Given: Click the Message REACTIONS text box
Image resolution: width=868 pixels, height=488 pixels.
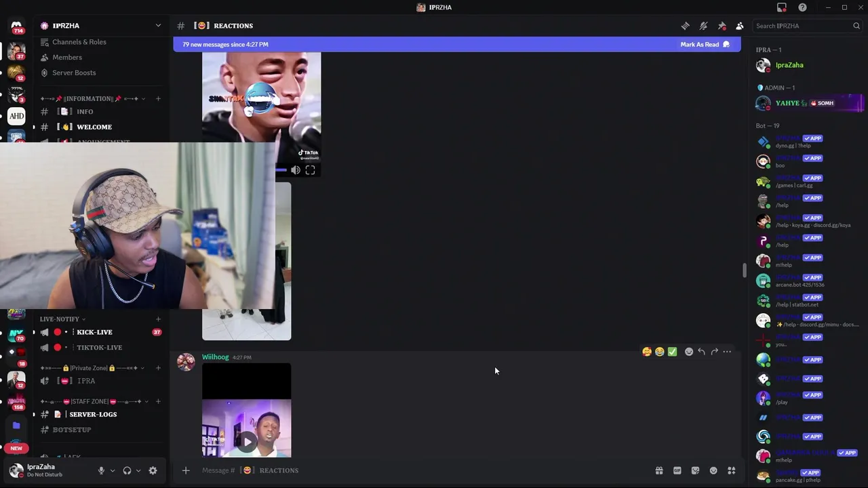Looking at the screenshot, I should click(420, 470).
